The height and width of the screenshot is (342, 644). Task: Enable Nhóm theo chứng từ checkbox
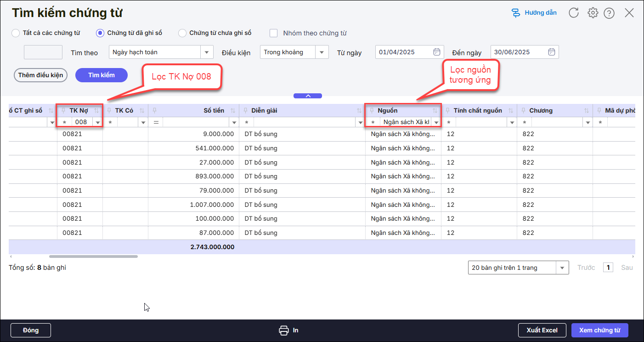274,33
